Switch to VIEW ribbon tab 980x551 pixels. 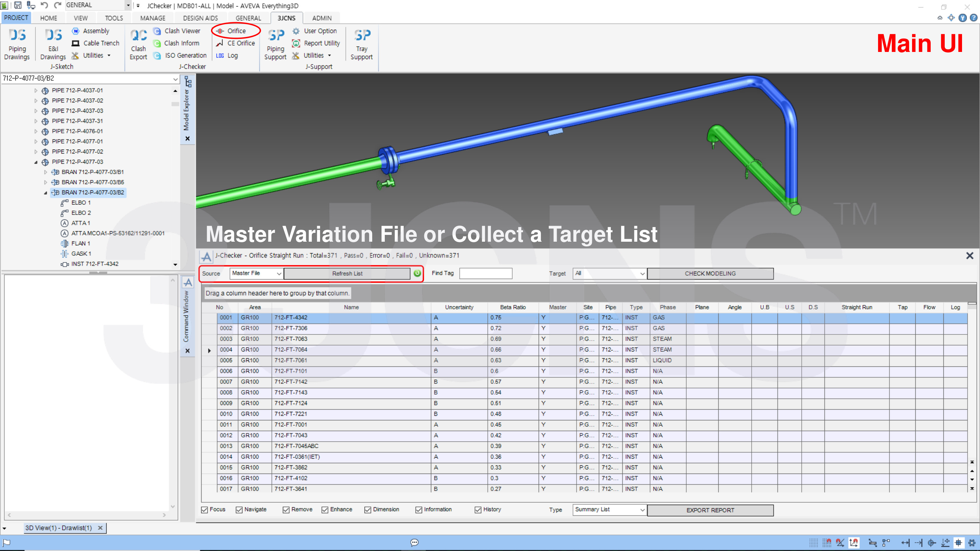point(81,18)
